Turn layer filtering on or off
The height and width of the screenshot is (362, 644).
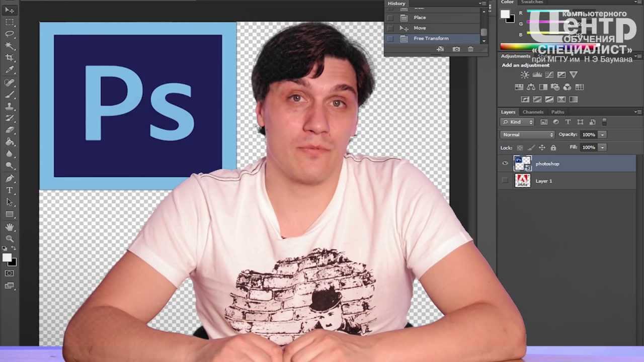pyautogui.click(x=604, y=122)
